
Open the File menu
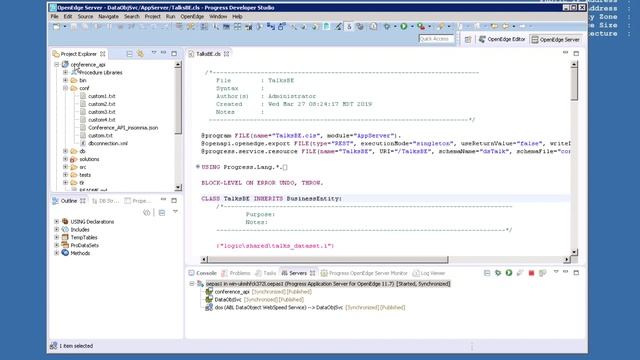[x=54, y=17]
